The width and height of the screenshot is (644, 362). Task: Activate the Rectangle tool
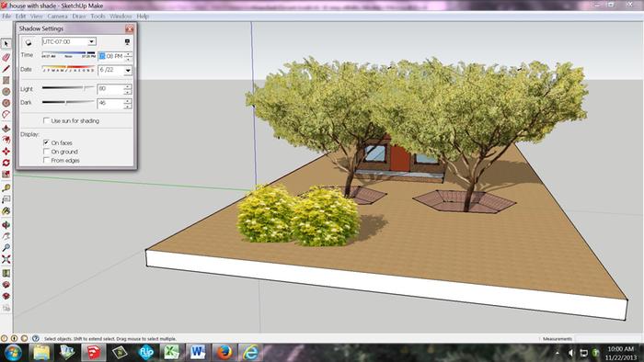(6, 80)
